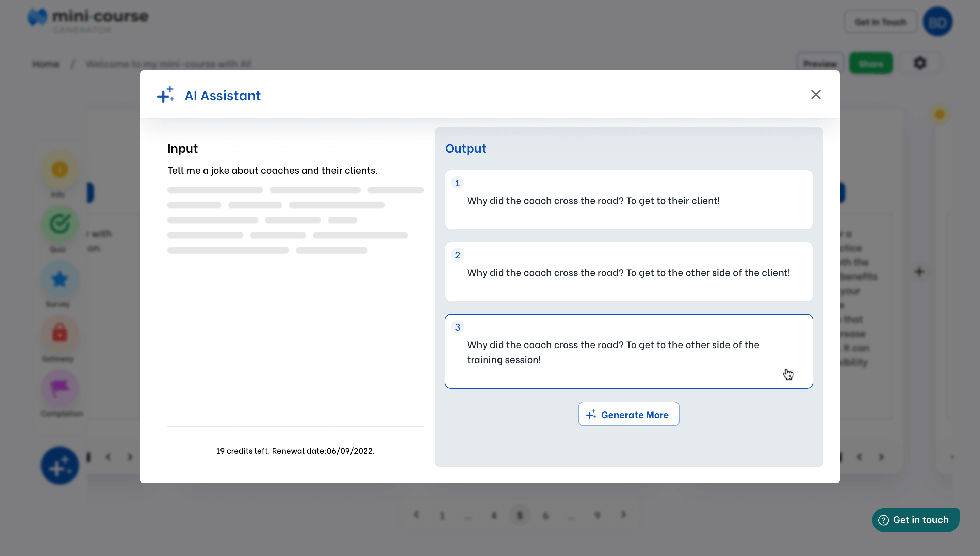Click the Preview button
The width and height of the screenshot is (980, 556).
coord(820,63)
